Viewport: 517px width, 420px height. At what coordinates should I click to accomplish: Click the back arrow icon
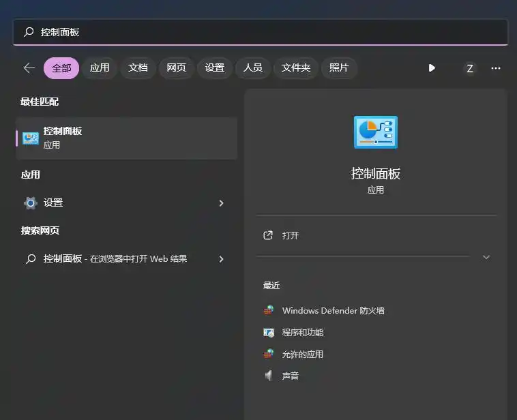point(29,68)
